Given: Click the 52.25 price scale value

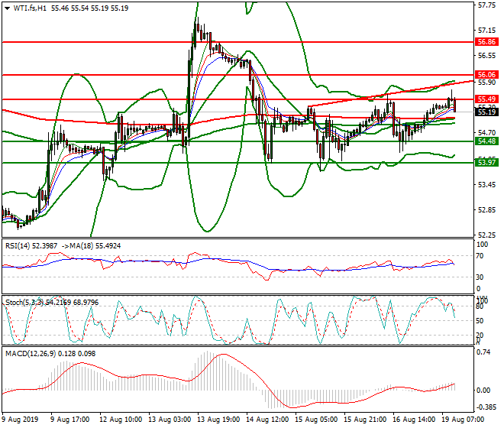Looking at the screenshot, I should point(487,235).
